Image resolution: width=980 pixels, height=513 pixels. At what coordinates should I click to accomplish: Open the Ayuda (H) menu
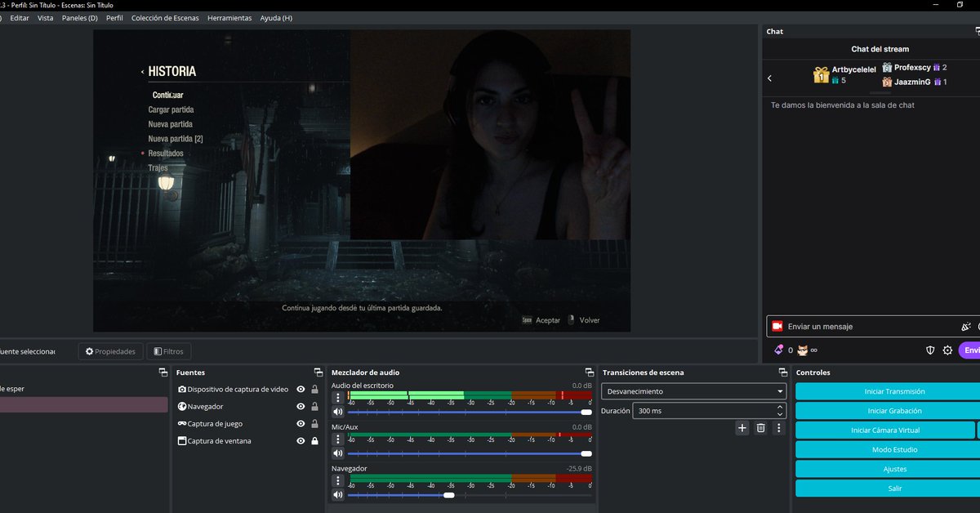tap(276, 18)
